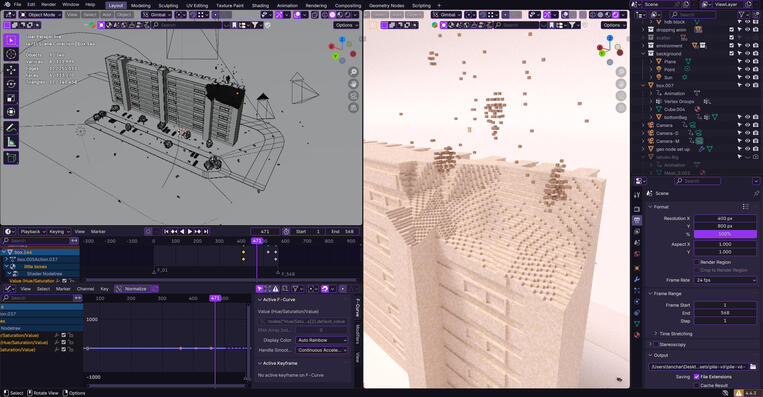The width and height of the screenshot is (763, 397).
Task: Open the Keying dropdown in timeline
Action: click(x=59, y=232)
